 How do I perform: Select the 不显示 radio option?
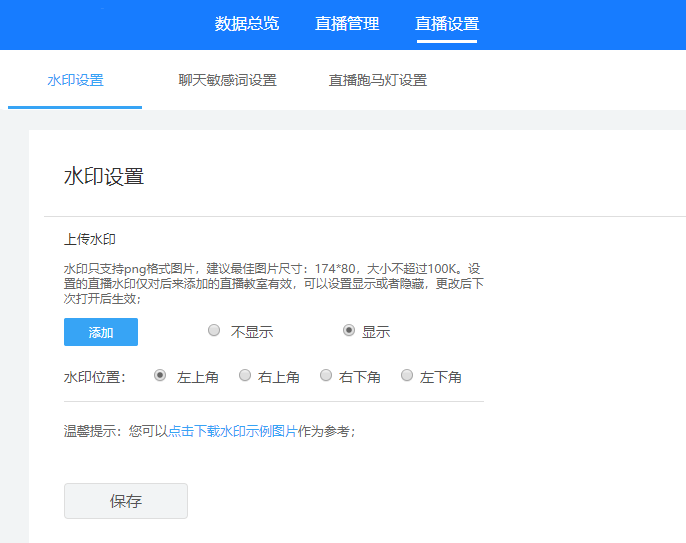tap(214, 331)
